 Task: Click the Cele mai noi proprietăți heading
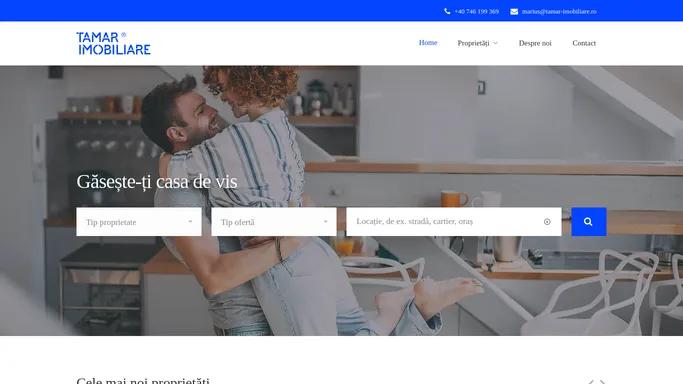[143, 381]
